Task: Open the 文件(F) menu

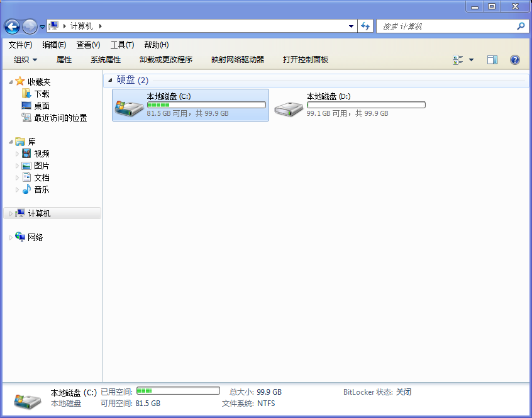Action: click(x=20, y=45)
